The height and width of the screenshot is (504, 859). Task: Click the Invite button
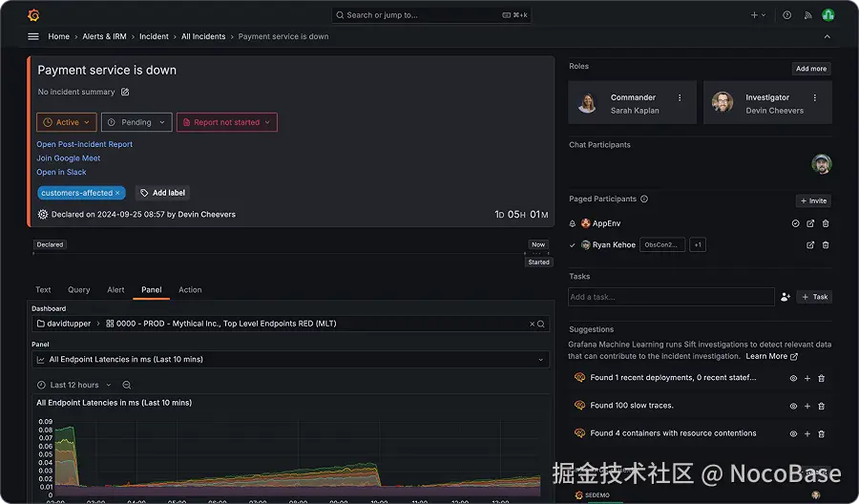[x=813, y=201]
